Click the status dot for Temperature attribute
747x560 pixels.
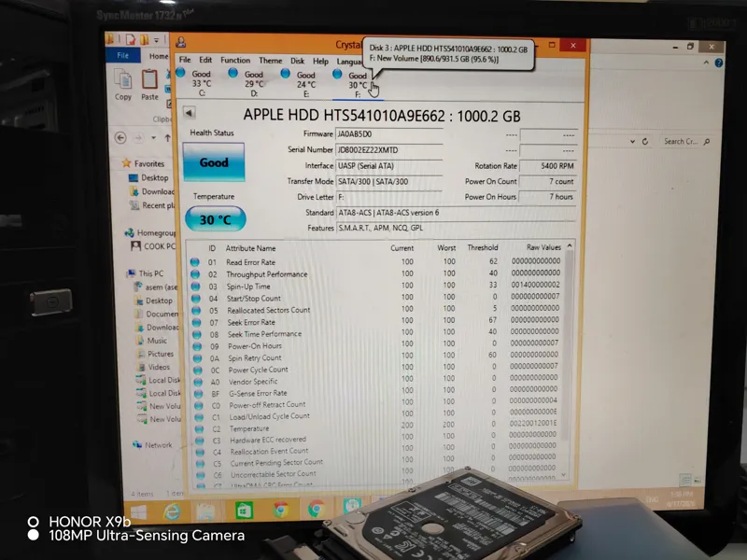[199, 428]
